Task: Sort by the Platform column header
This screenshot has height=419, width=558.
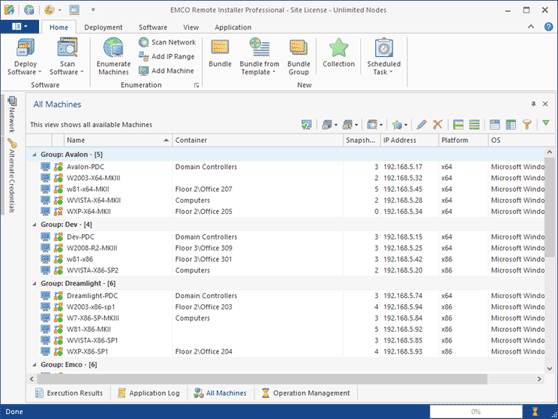Action: (463, 140)
